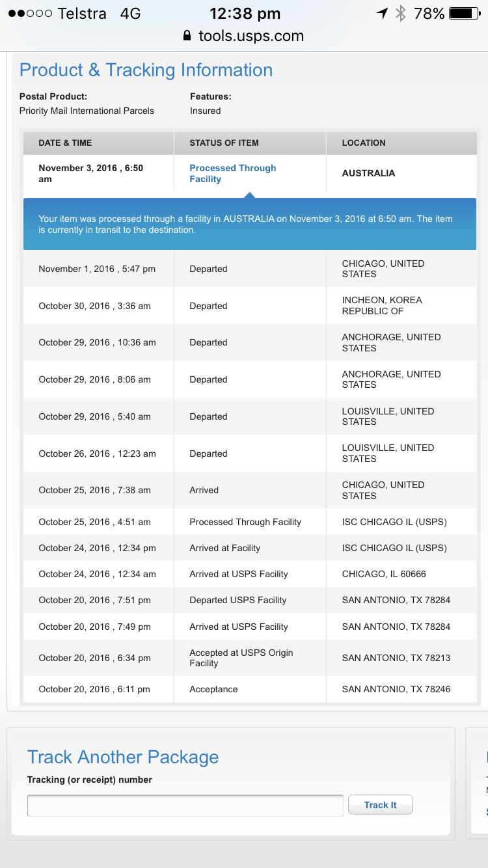Click the STATUS OF ITEM column header

click(x=224, y=142)
